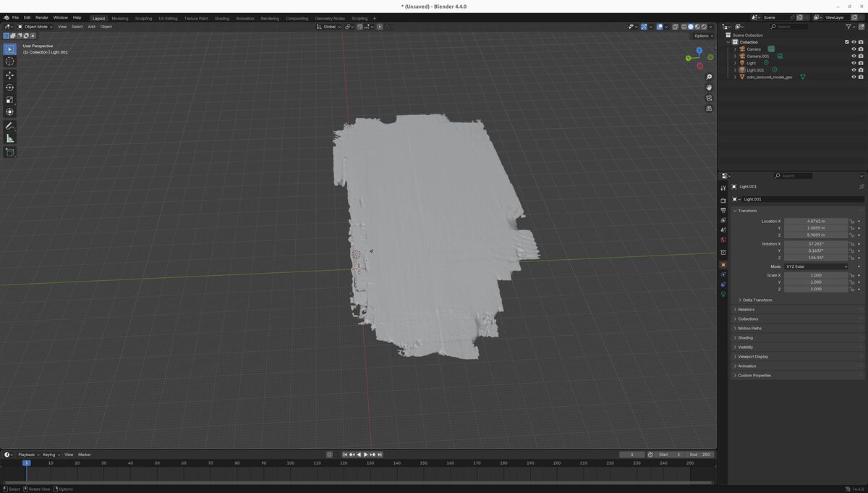Activate the Annotate tool
The image size is (868, 493).
click(9, 125)
